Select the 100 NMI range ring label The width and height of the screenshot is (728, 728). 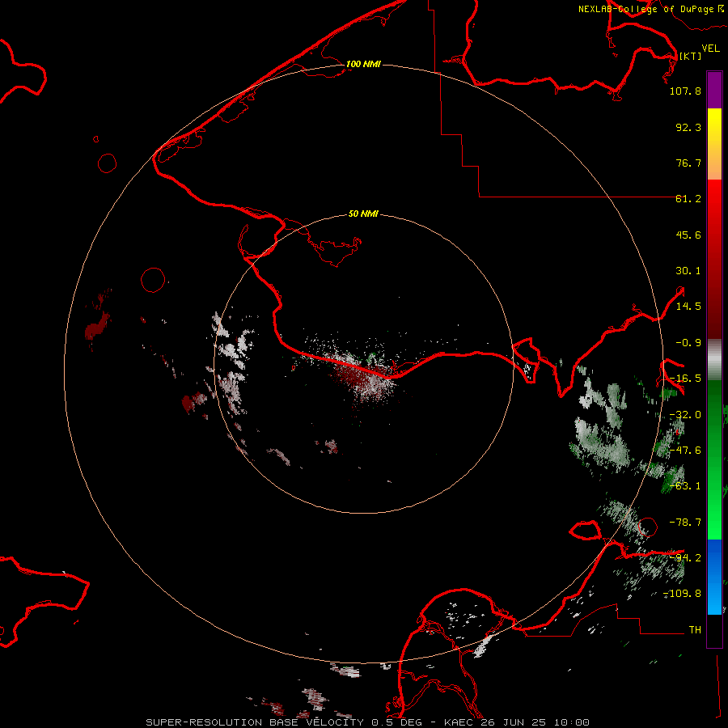coord(363,64)
